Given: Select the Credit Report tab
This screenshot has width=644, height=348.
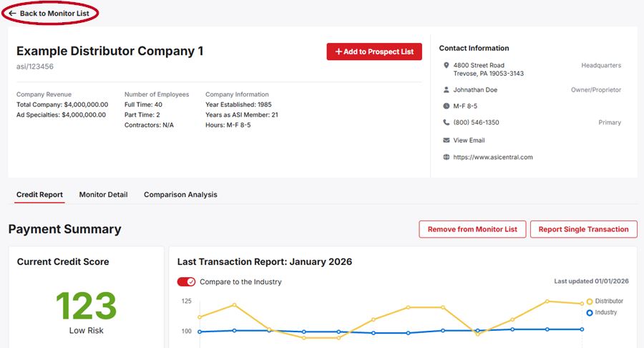Looking at the screenshot, I should point(39,195).
